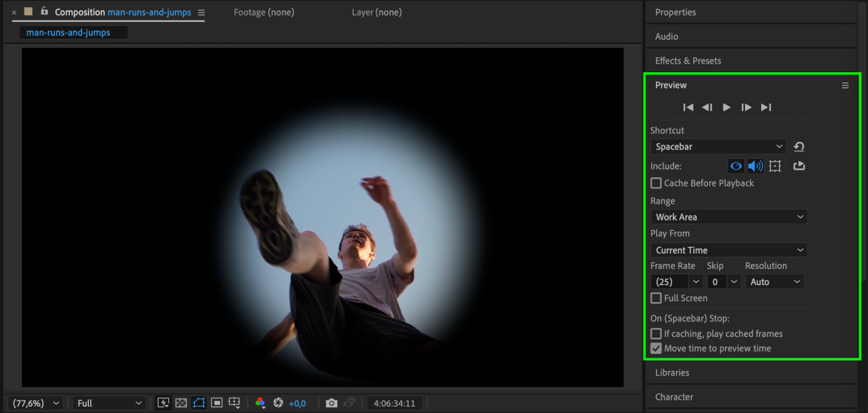
Task: Open the Current Time play from dropdown
Action: tap(729, 250)
